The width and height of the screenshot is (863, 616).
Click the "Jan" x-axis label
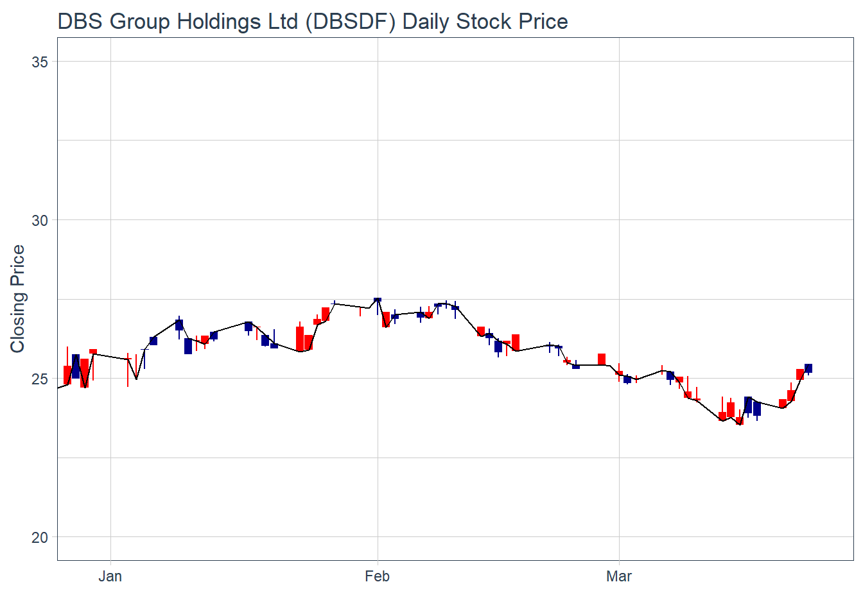[110, 576]
